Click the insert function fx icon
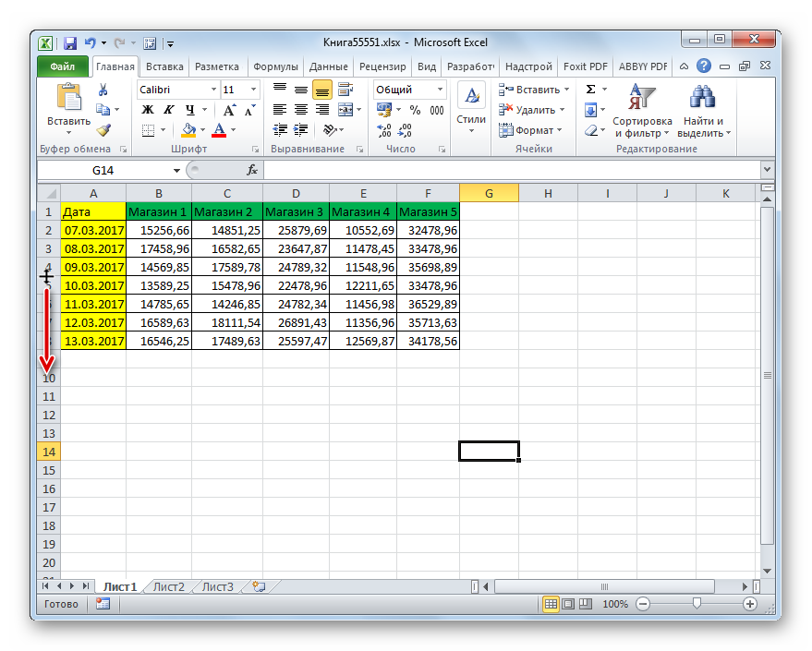812x651 pixels. pos(252,170)
